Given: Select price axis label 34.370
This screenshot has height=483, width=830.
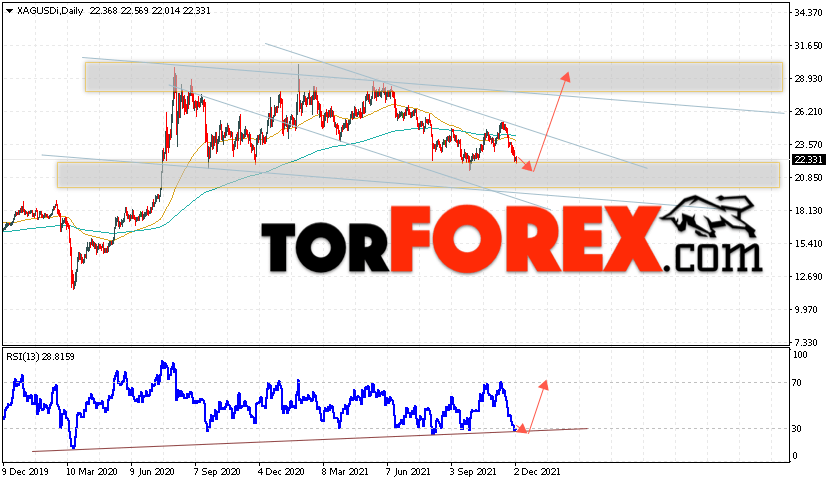Looking at the screenshot, I should (809, 13).
